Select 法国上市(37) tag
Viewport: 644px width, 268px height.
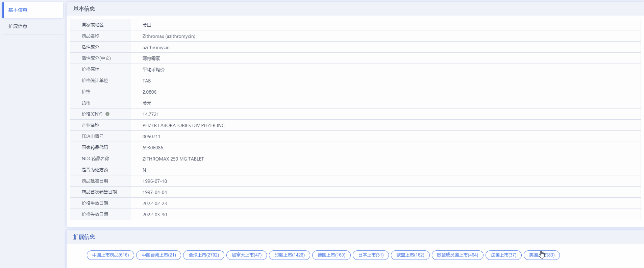tap(503, 255)
